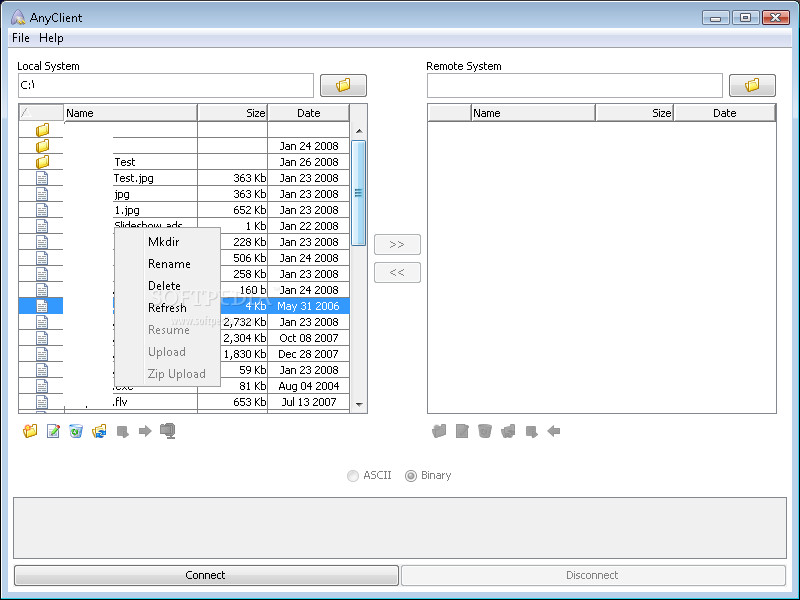Click the folder icon in the Test row
The width and height of the screenshot is (800, 600).
coord(42,162)
